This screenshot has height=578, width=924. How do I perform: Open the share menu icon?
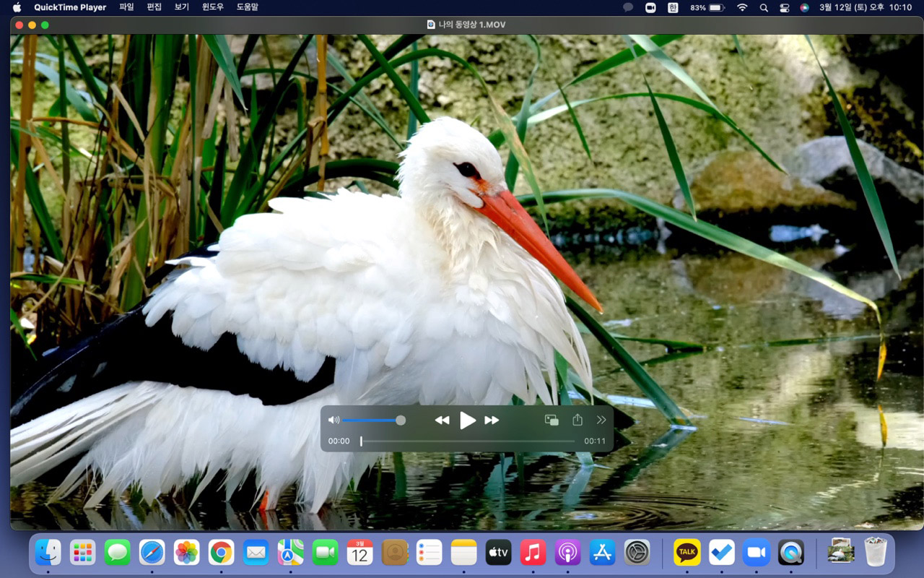pos(577,420)
